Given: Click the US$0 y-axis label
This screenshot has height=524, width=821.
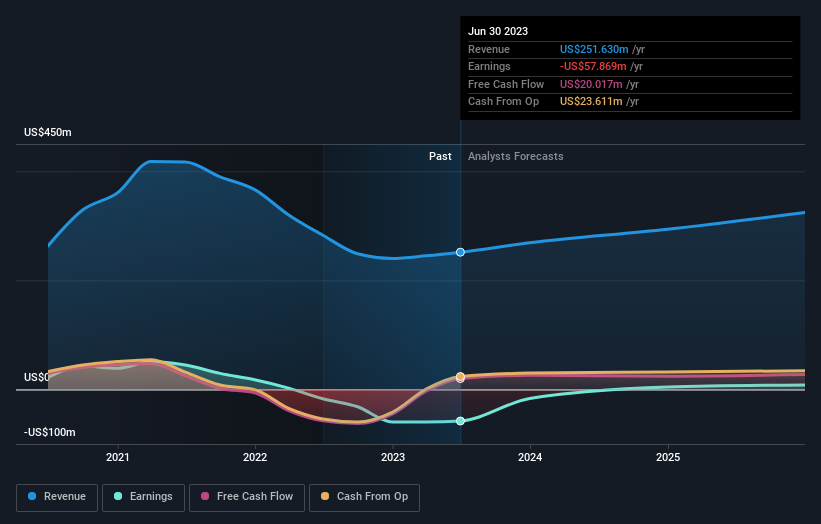Looking at the screenshot, I should point(37,377).
